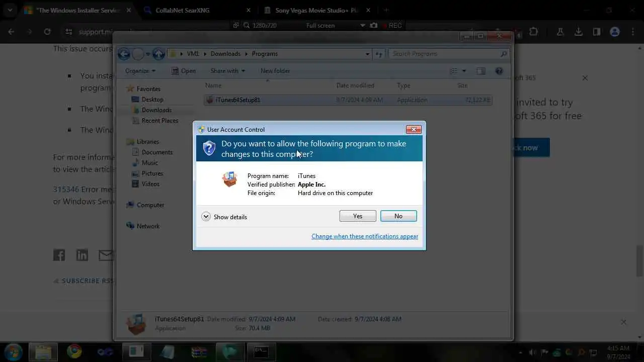Sort by the Type column header
The width and height of the screenshot is (644, 362).
(x=424, y=85)
